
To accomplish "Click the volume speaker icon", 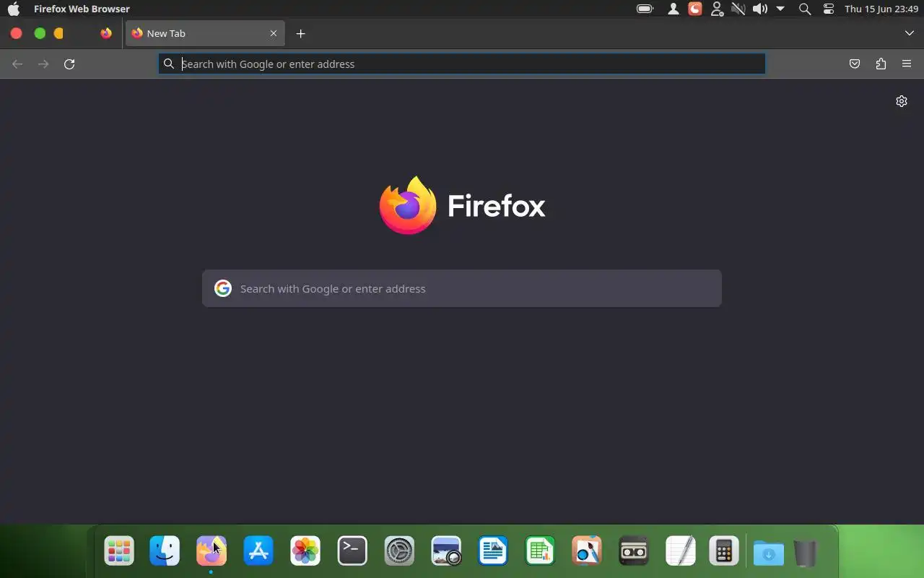I will pos(760,9).
